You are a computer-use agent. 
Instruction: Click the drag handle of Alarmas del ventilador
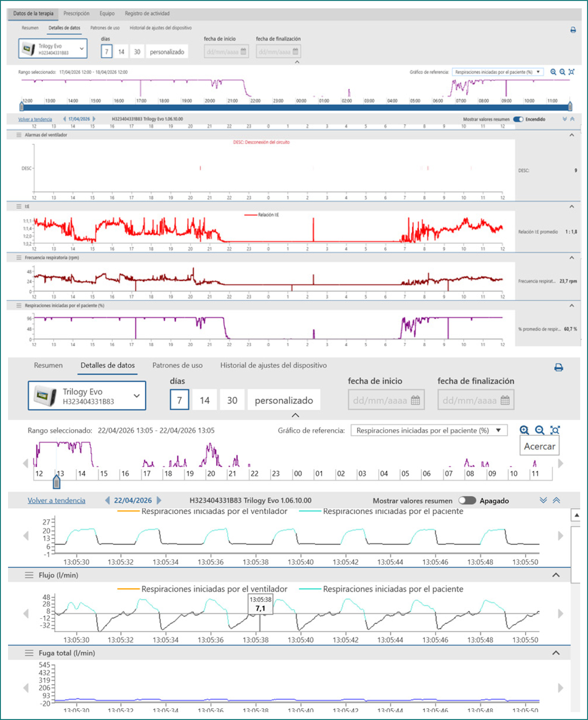(x=19, y=135)
